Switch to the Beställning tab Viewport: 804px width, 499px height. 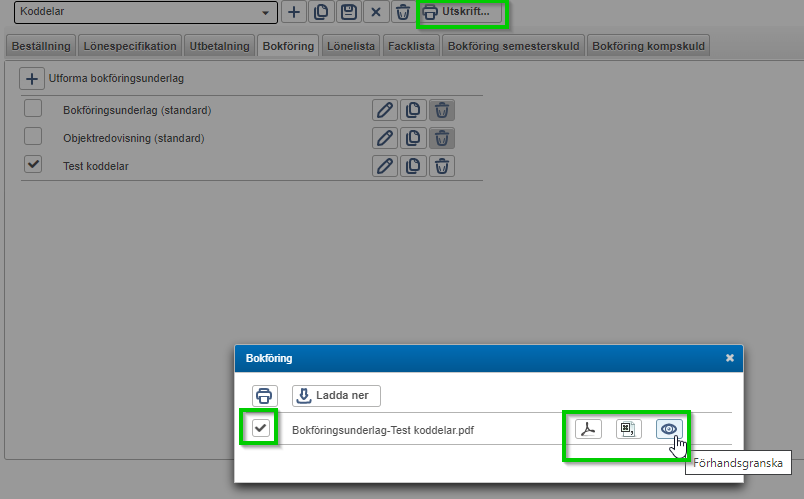41,46
